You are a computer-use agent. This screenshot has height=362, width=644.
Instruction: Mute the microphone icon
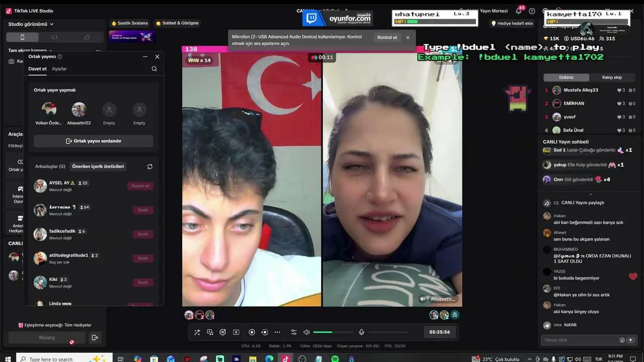click(361, 332)
